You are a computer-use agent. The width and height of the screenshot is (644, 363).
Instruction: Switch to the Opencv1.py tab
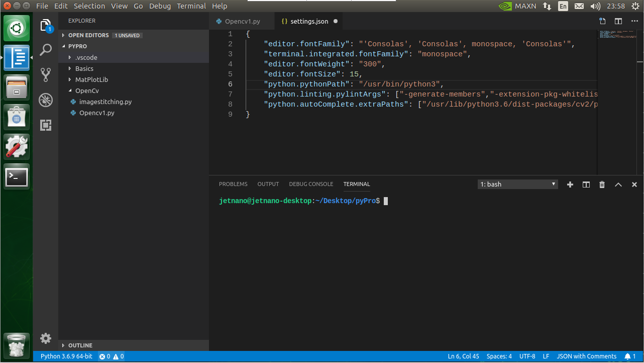pos(242,21)
